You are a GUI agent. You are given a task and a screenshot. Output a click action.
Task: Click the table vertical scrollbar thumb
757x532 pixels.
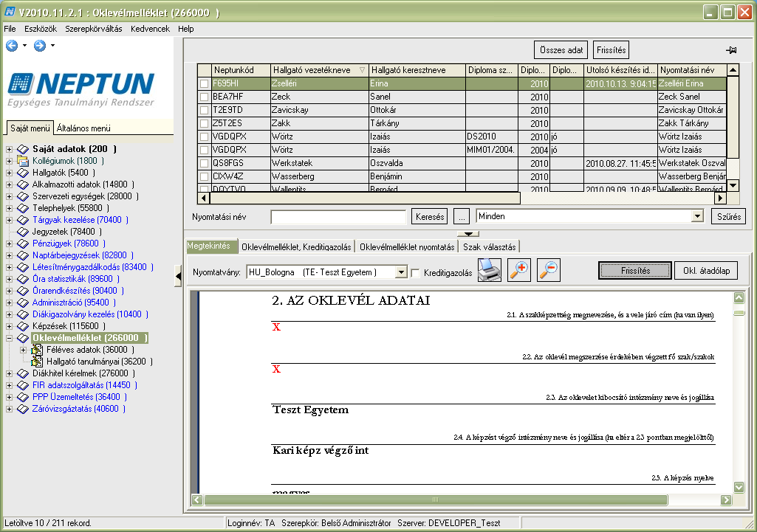[x=733, y=117]
